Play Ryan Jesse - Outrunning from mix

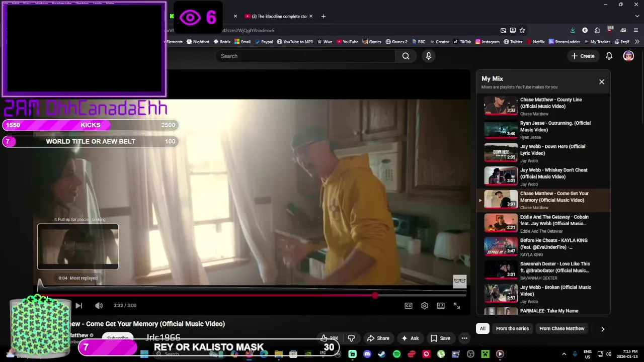pos(543,130)
